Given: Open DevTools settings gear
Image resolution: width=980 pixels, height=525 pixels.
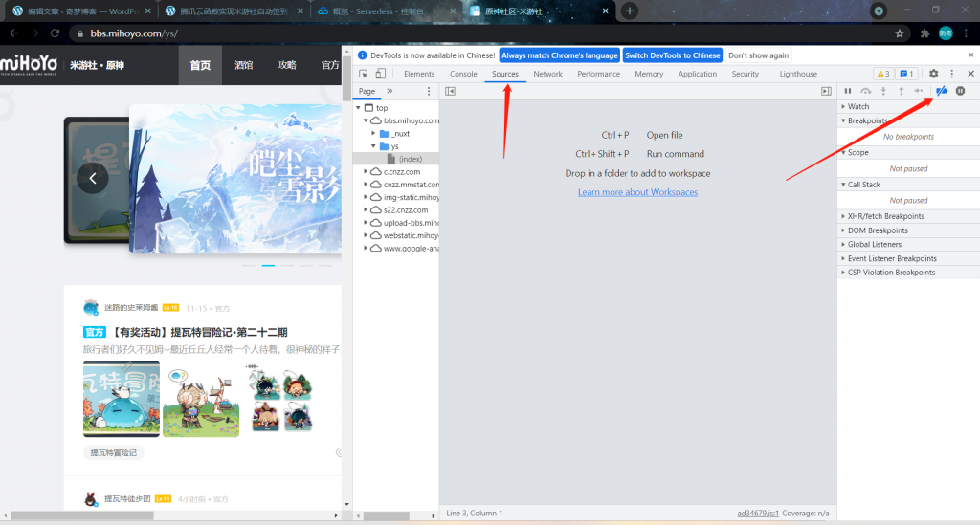Looking at the screenshot, I should [x=934, y=74].
